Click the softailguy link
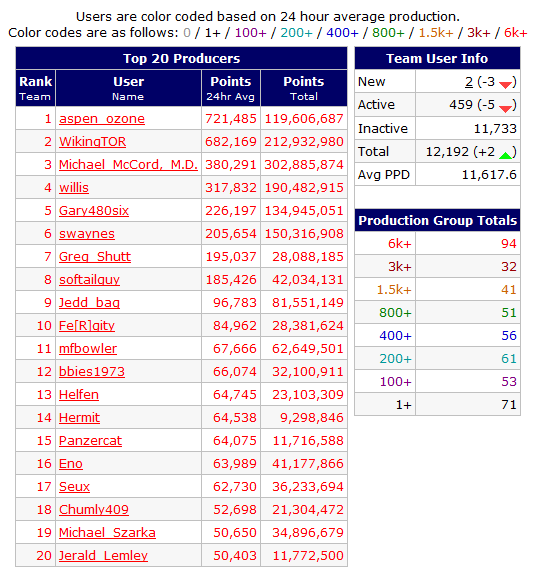Viewport: 535px width, 581px height. (89, 280)
